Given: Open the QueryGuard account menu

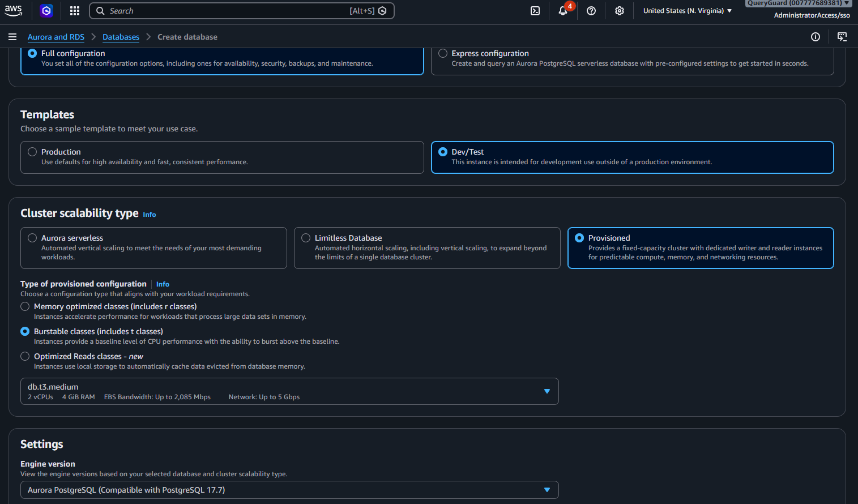Looking at the screenshot, I should tap(798, 3).
